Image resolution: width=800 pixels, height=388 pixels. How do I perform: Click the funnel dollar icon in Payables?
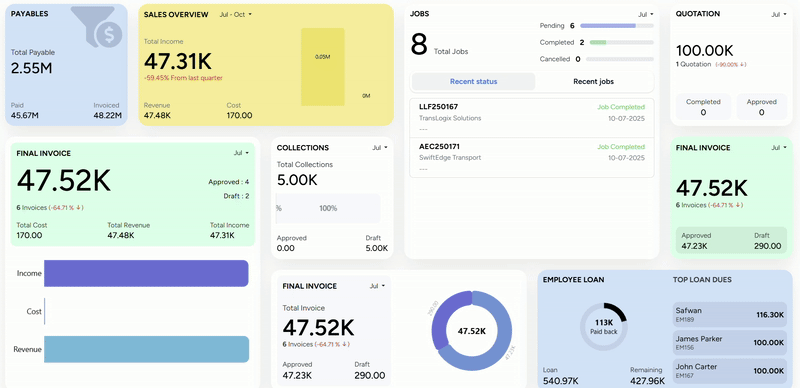click(x=98, y=27)
